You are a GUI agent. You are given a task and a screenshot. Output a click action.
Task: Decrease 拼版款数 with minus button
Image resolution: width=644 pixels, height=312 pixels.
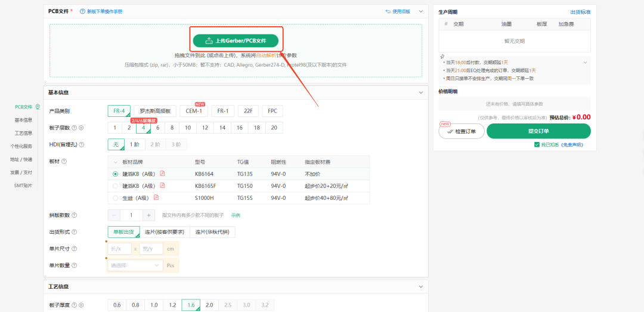(114, 215)
